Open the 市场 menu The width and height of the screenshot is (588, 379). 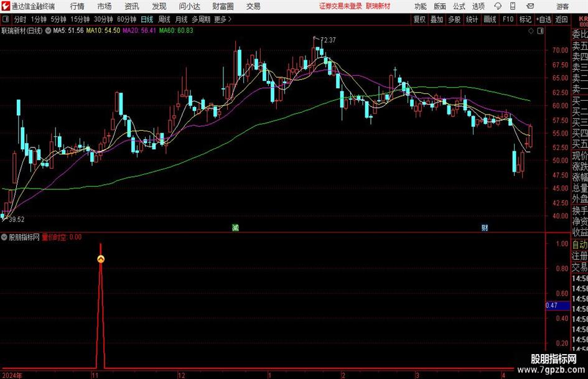(105, 6)
